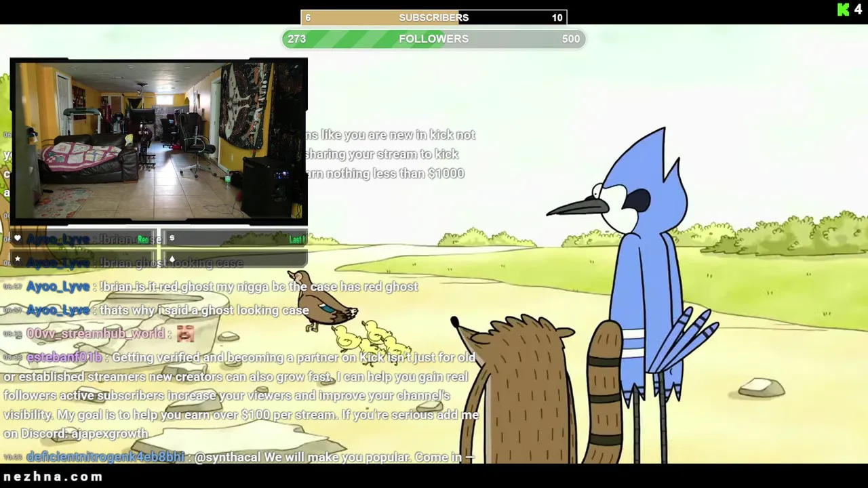Click the deficientnitrogenk4eb8bhi chat username
This screenshot has height=488, width=868.
(x=105, y=457)
